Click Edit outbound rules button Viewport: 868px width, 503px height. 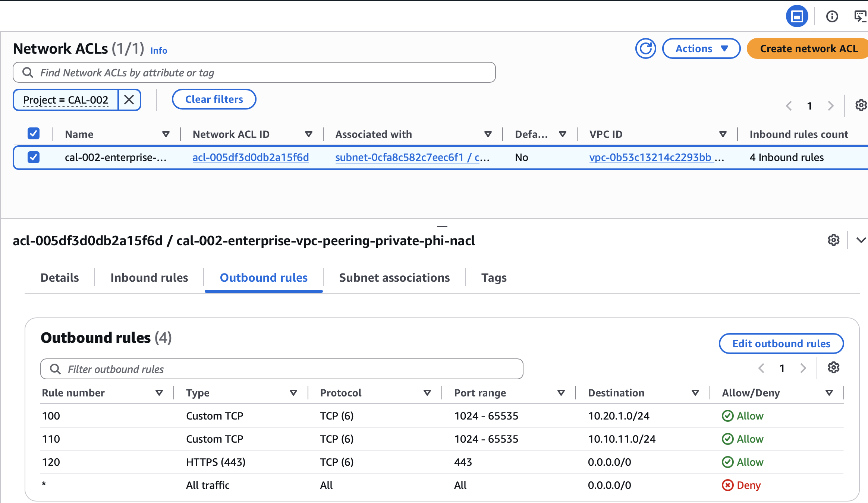[781, 344]
